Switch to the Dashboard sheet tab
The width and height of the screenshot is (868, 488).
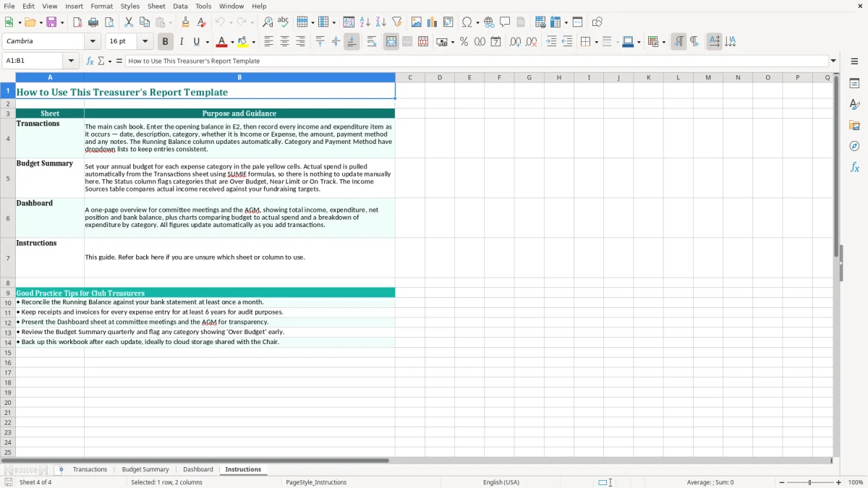point(198,469)
